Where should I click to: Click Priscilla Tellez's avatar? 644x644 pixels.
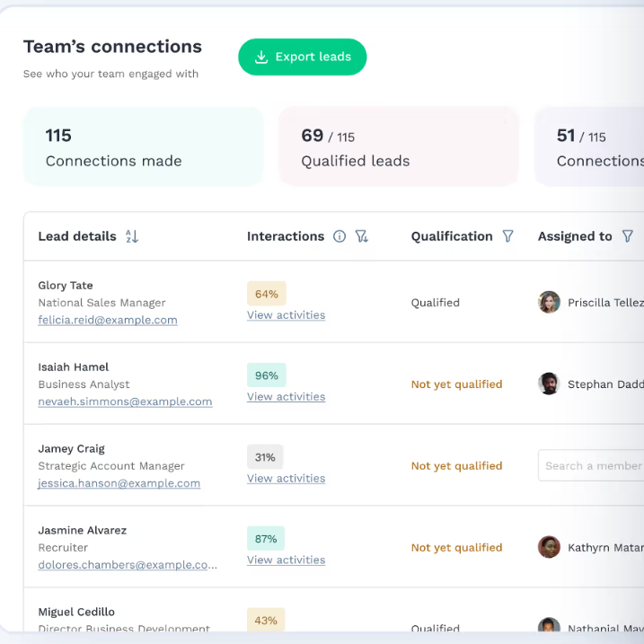(x=549, y=303)
